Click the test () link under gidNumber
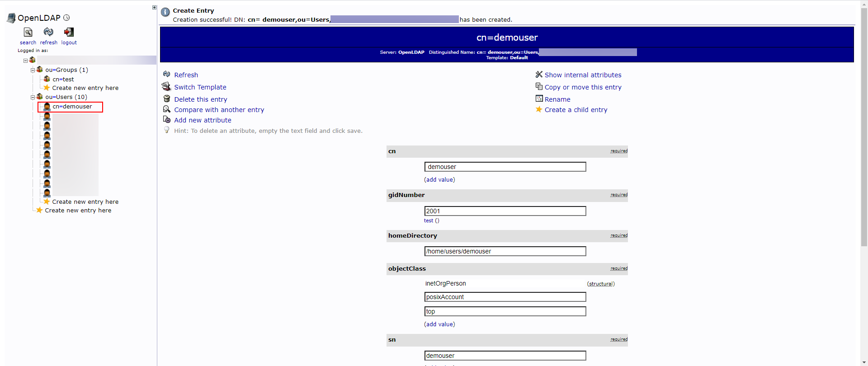868x366 pixels. [x=431, y=221]
